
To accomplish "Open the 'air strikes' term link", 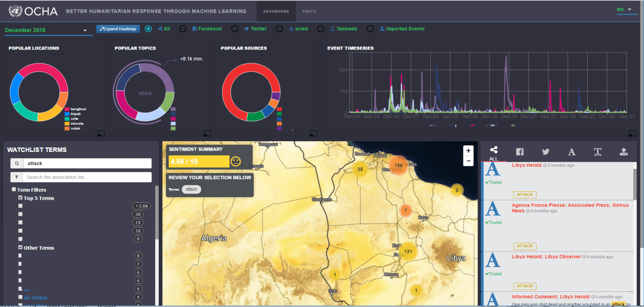I will 35,298.
